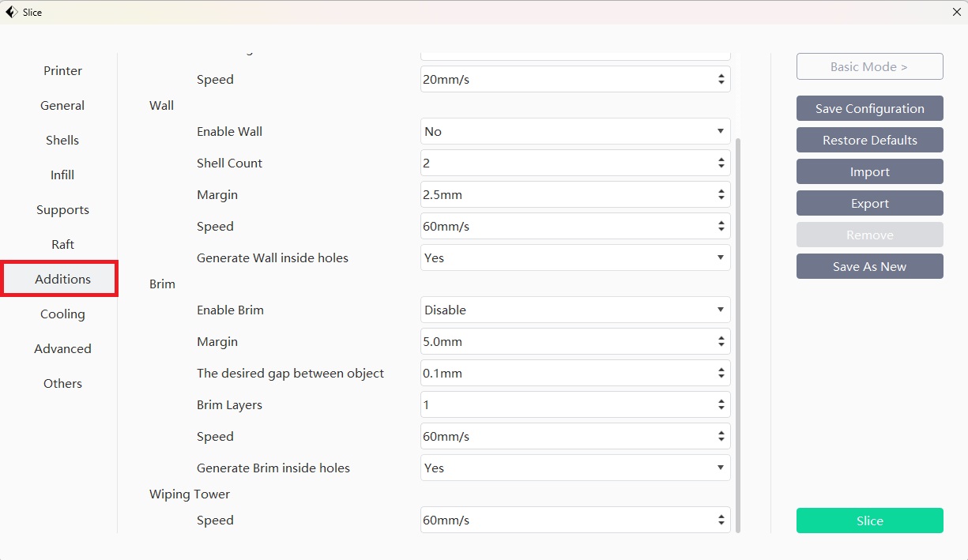
Task: Open the Enable Wall dropdown
Action: (574, 131)
